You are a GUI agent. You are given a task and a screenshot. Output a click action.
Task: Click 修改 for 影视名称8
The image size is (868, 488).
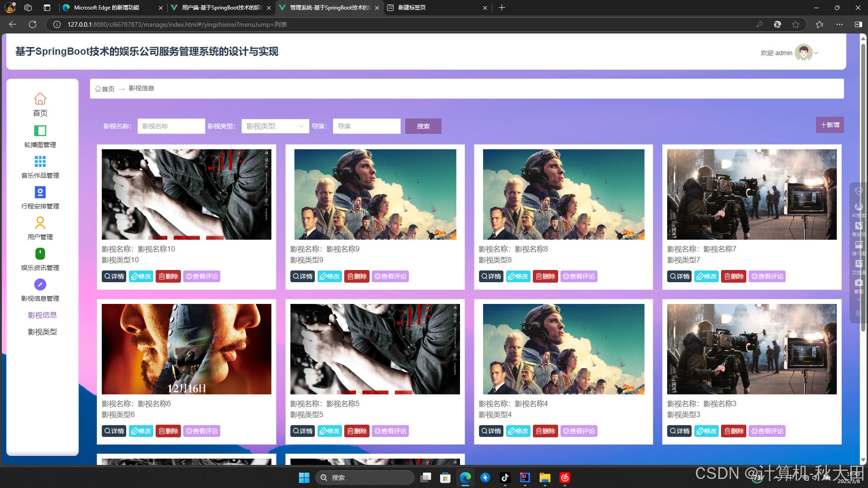pos(518,276)
